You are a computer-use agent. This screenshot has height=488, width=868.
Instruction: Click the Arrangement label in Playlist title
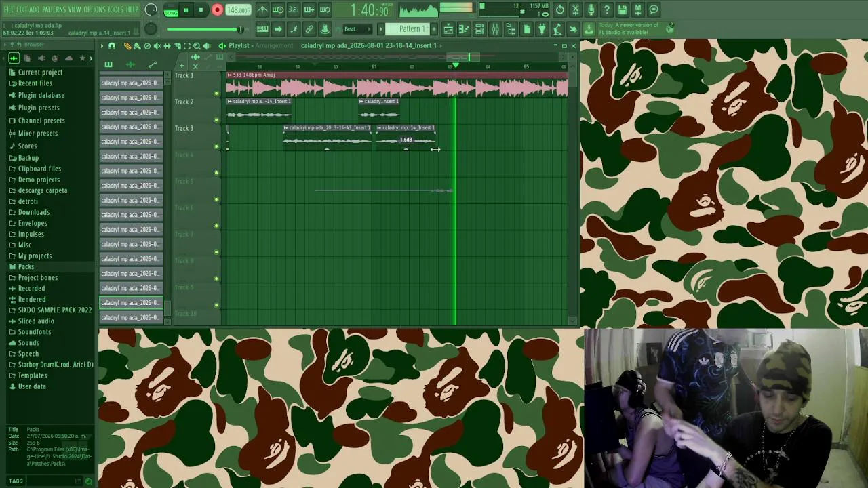pos(274,45)
